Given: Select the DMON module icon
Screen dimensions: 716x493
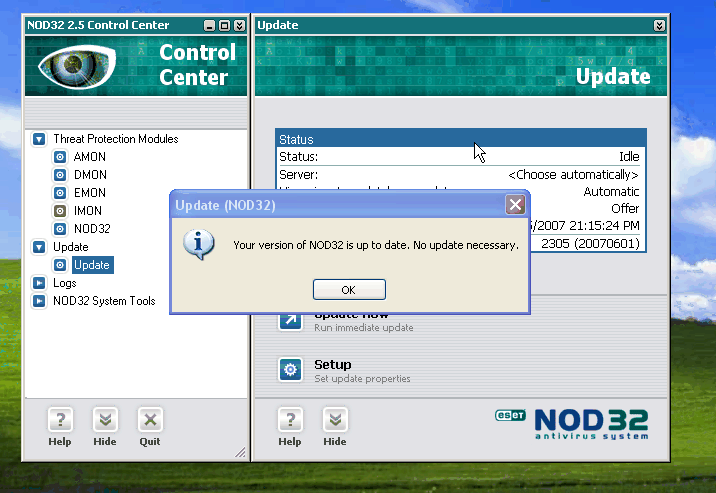Looking at the screenshot, I should pos(60,175).
